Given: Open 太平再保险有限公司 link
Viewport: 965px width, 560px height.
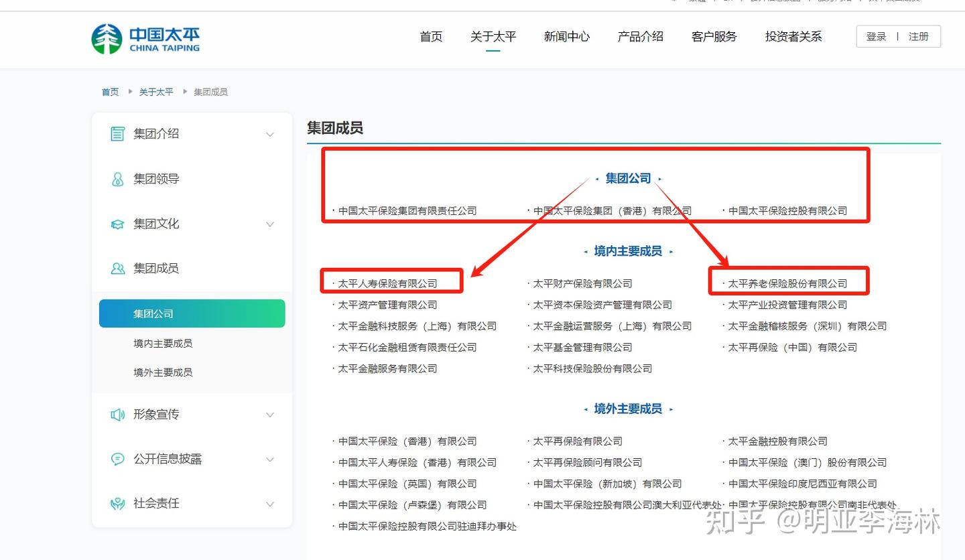Looking at the screenshot, I should tap(578, 441).
